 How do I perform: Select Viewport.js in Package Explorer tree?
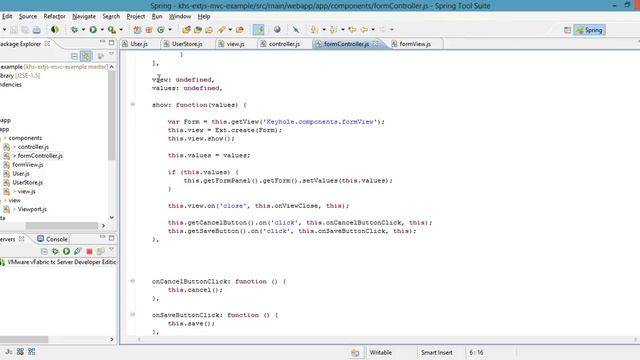pyautogui.click(x=32, y=209)
